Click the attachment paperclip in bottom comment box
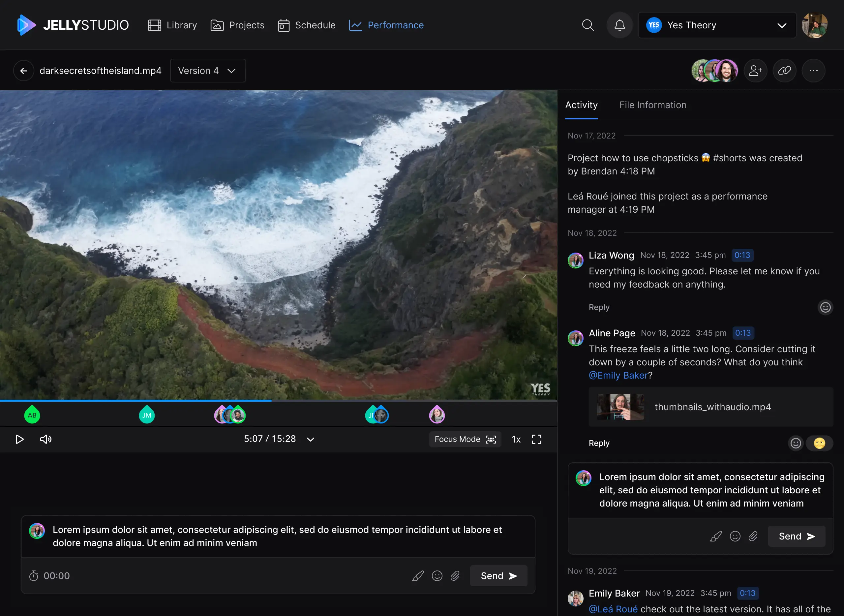Image resolution: width=844 pixels, height=616 pixels. 455,576
